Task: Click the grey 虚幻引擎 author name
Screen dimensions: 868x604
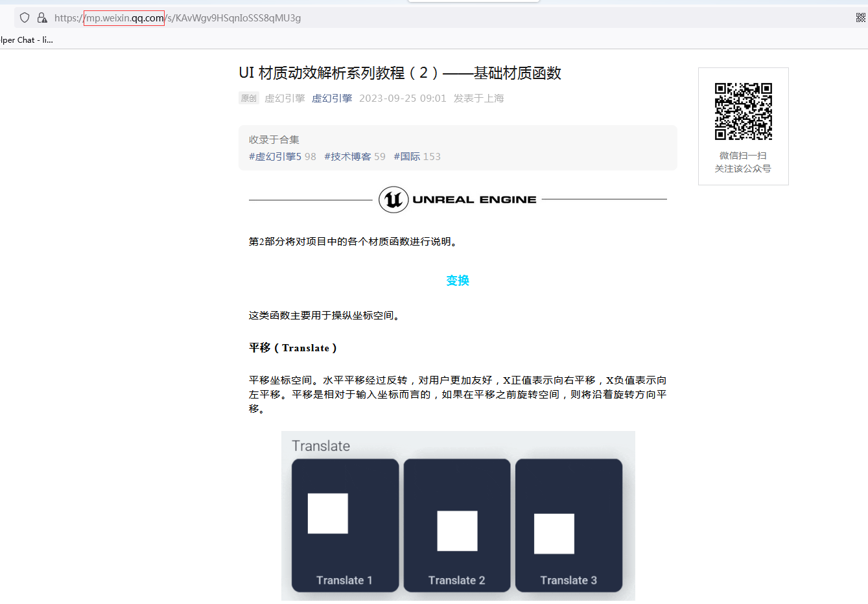Action: 285,99
